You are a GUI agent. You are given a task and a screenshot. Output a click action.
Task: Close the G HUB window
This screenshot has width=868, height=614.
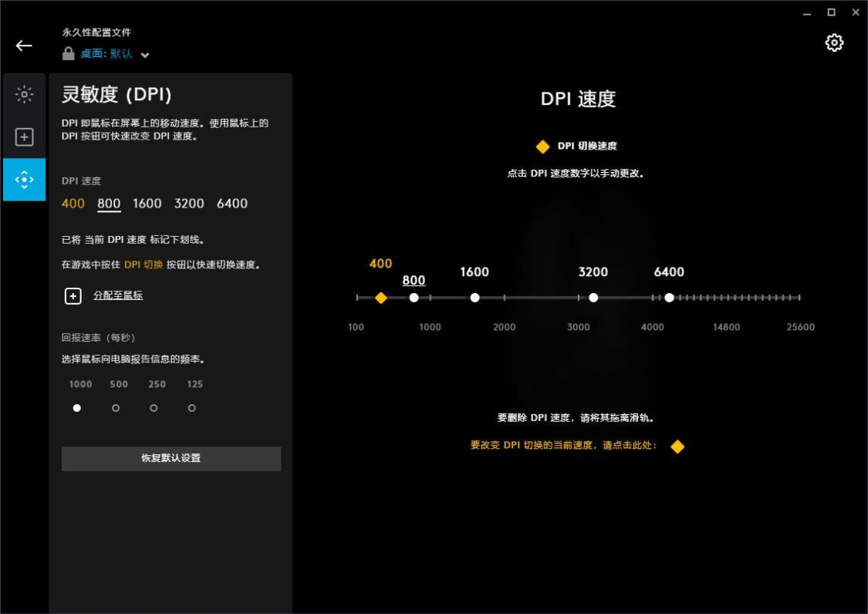coord(856,12)
